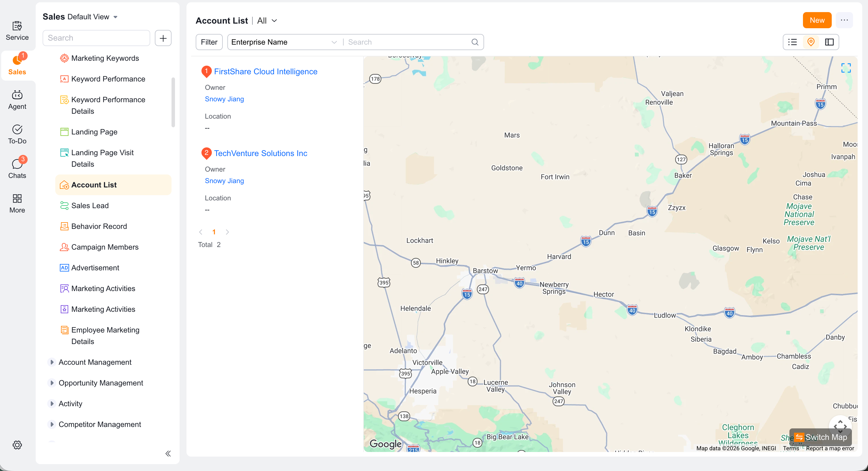Switch to list view icon
The width and height of the screenshot is (868, 471).
pos(793,42)
